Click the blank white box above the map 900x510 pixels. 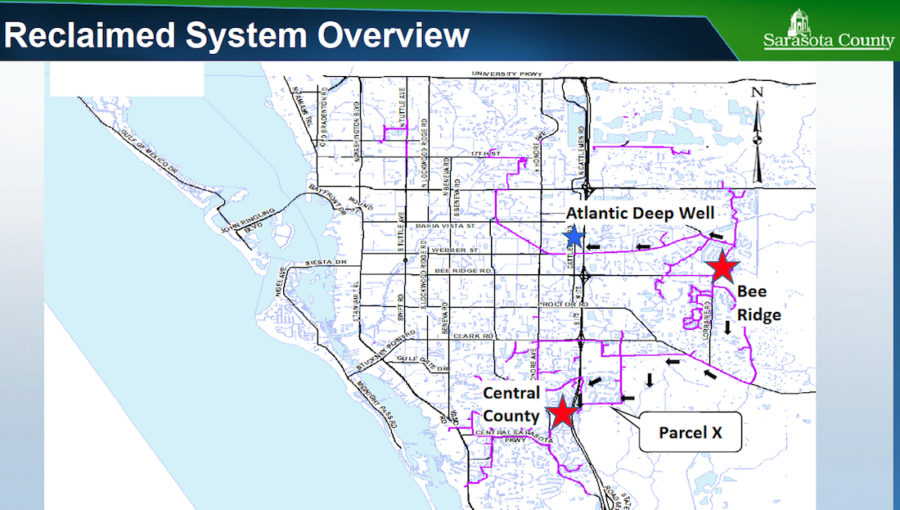pyautogui.click(x=127, y=79)
